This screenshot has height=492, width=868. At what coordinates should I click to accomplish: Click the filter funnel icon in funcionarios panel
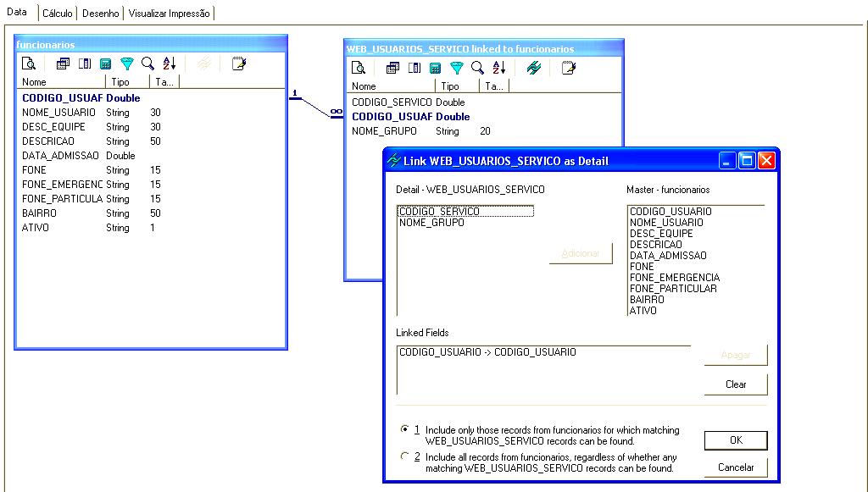(127, 64)
